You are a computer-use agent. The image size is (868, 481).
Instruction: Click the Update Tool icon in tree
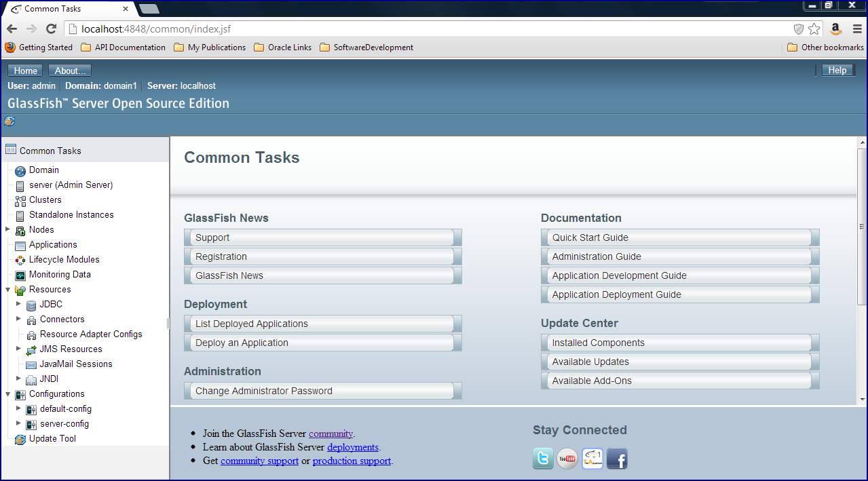(20, 440)
